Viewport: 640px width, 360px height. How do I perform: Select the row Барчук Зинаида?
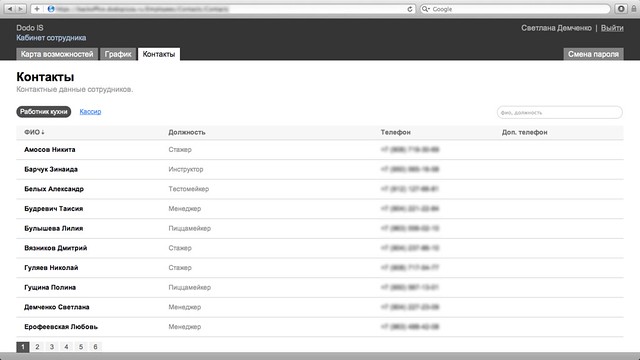click(x=320, y=169)
